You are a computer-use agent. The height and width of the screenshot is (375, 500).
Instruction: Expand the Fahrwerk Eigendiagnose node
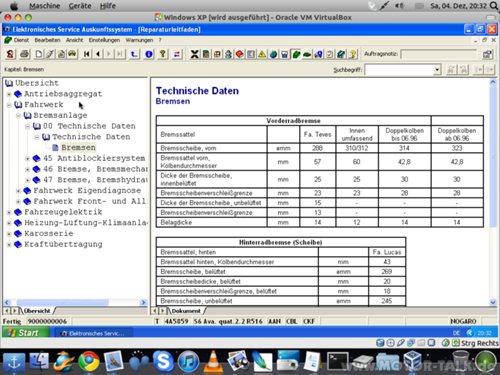point(18,191)
